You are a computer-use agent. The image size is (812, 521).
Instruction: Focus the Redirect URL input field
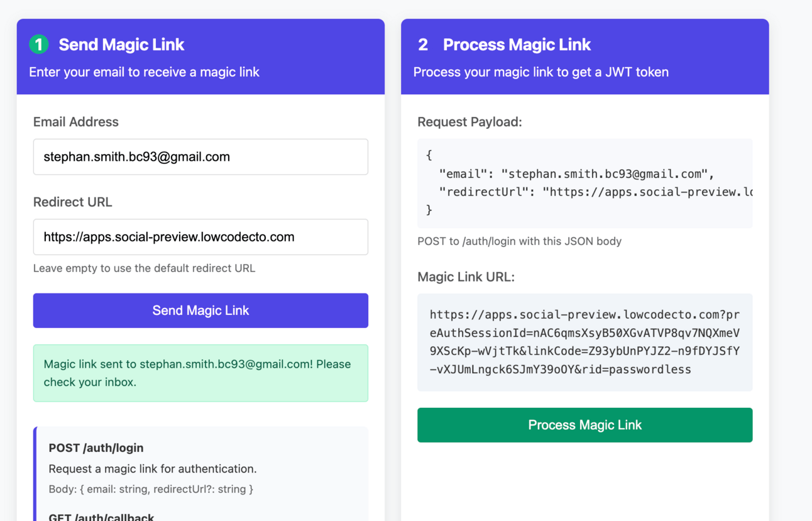click(200, 237)
